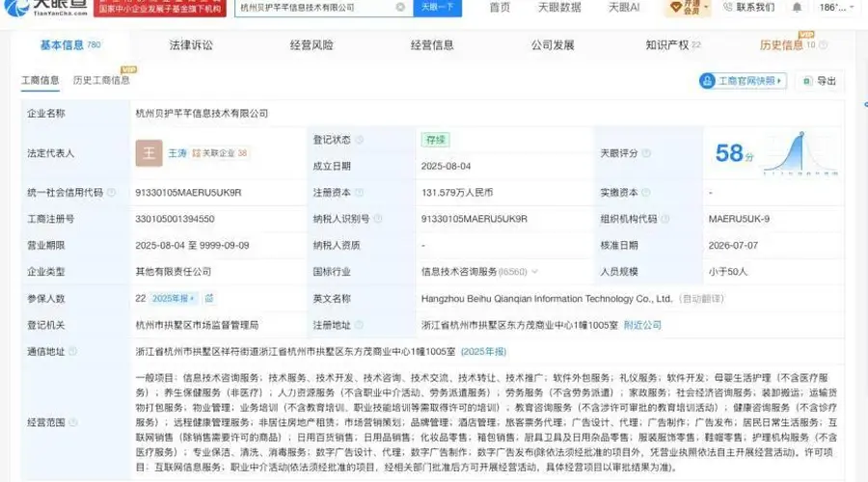868x482 pixels.
Task: Open 天眼数据 in top navigation
Action: 559,7
